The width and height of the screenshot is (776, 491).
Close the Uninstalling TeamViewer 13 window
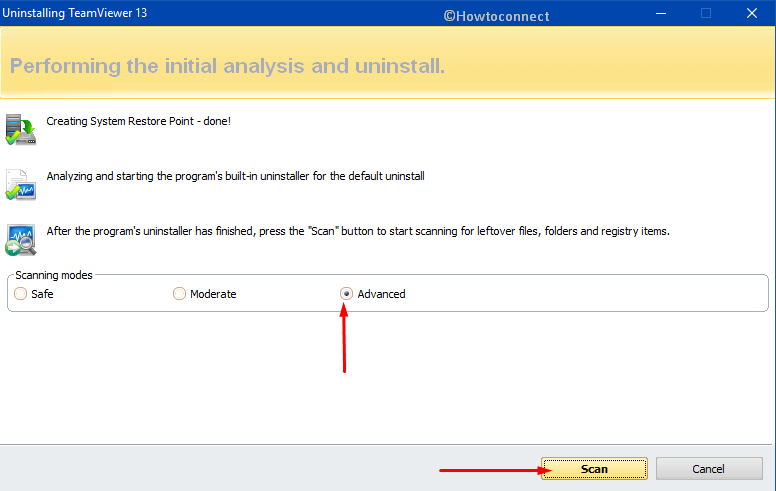(751, 13)
